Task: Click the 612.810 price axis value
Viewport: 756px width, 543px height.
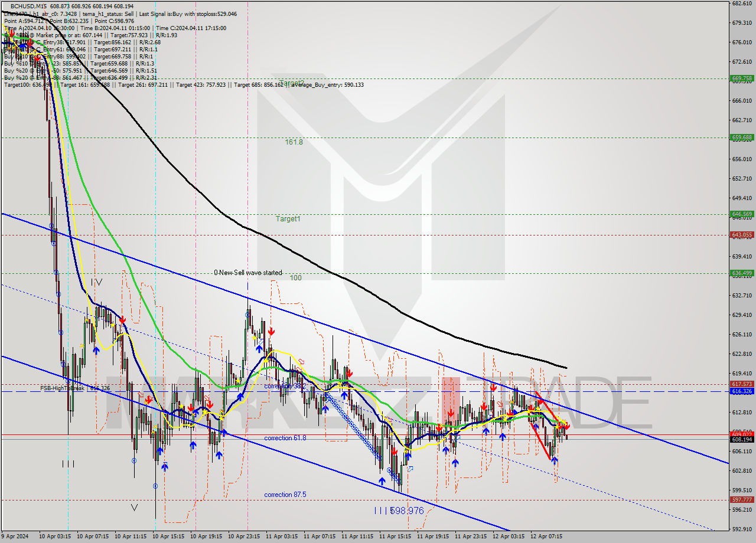Action: click(x=741, y=412)
